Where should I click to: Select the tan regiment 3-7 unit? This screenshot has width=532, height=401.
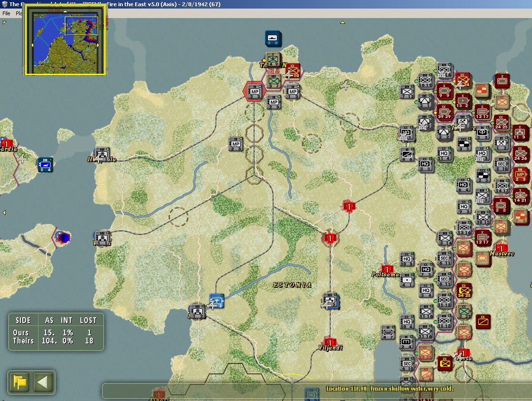[x=274, y=82]
